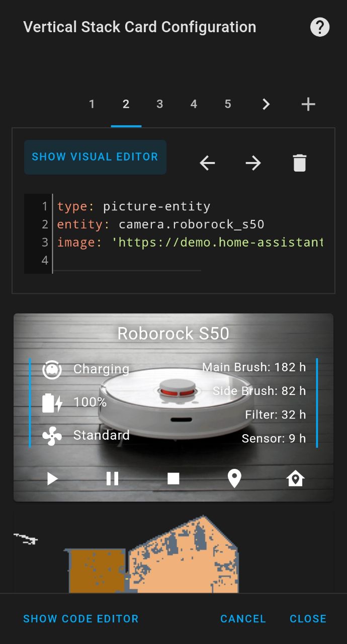Image resolution: width=347 pixels, height=644 pixels.
Task: Pause the vacuum cleaner
Action: click(113, 478)
